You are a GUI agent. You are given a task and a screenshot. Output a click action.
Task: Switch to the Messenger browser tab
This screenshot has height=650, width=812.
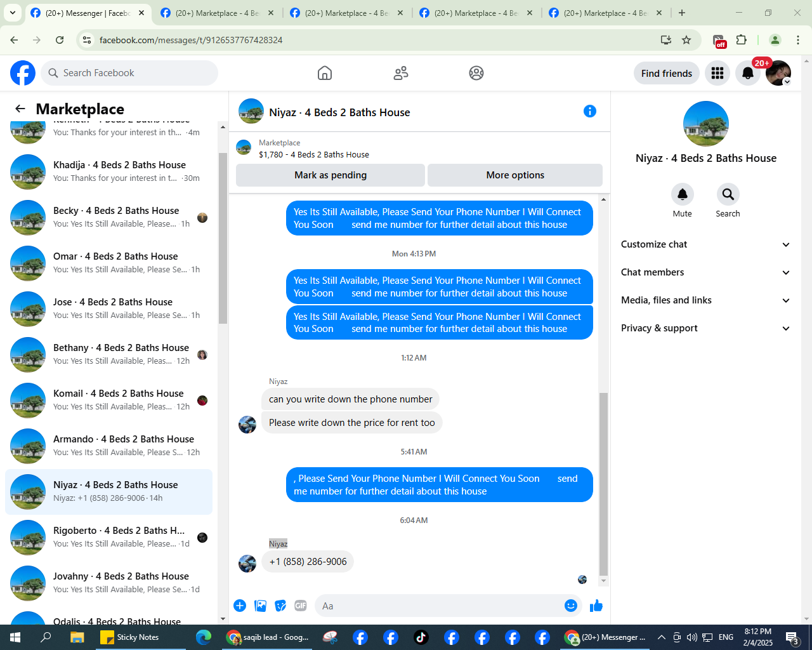click(88, 13)
